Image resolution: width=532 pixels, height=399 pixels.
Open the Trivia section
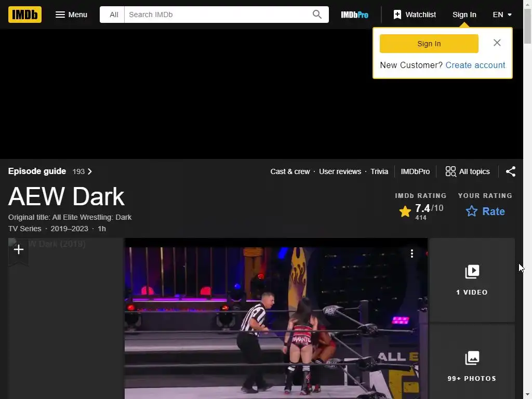click(379, 171)
